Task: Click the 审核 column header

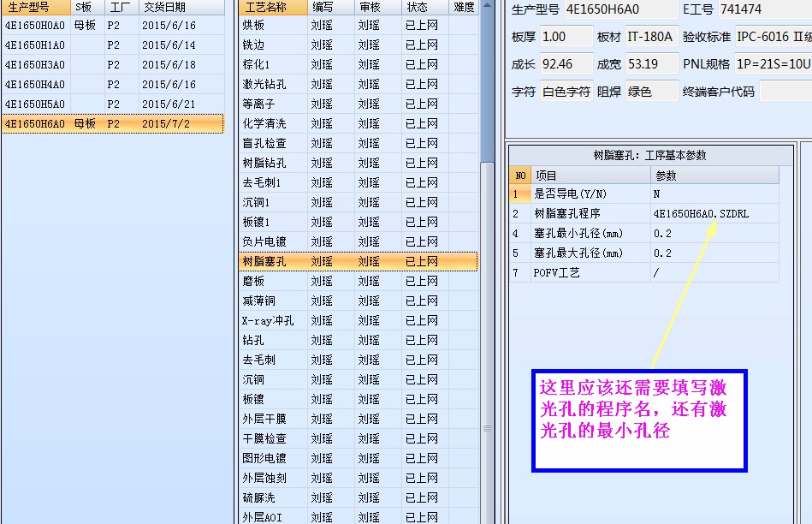Action: [378, 7]
